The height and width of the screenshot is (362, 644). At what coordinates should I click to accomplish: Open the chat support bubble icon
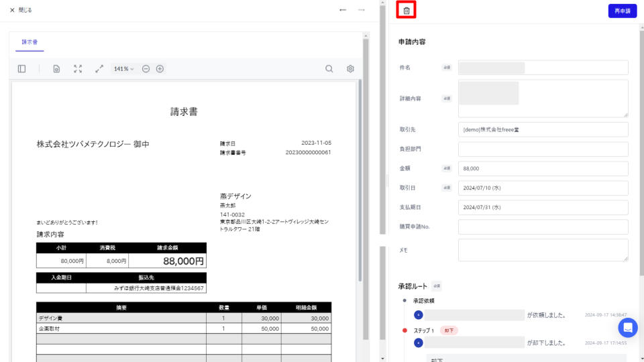point(628,328)
